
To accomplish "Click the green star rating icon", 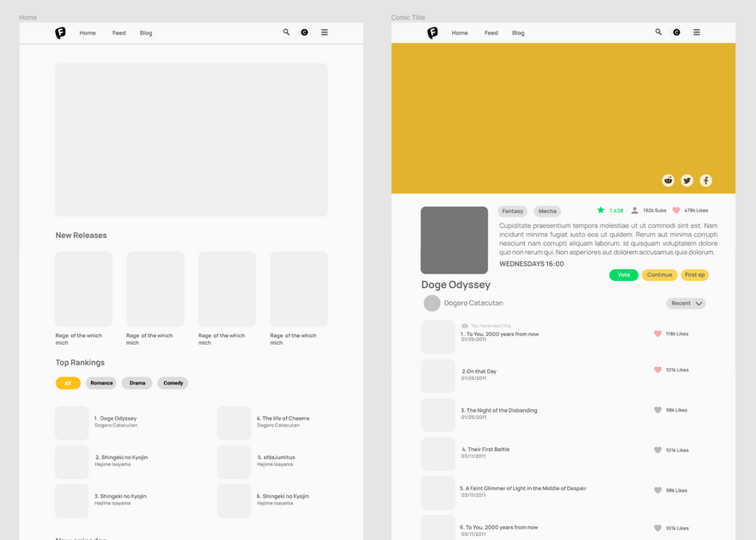I will 601,210.
